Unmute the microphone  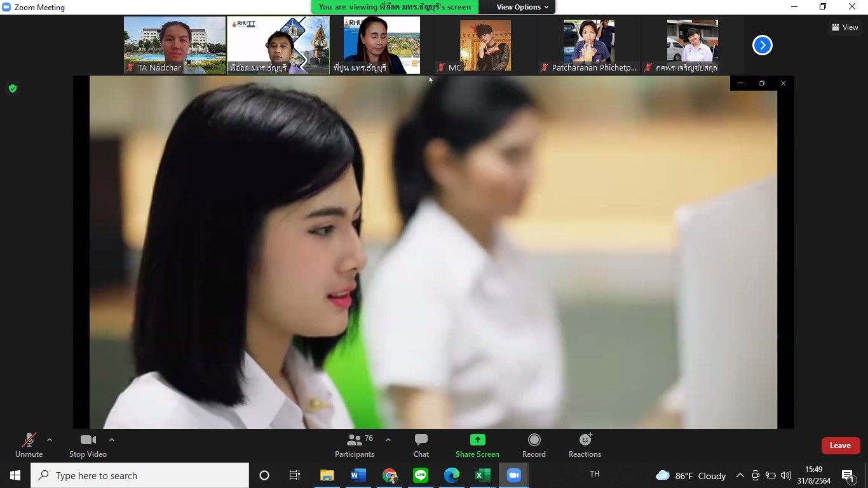coord(29,445)
